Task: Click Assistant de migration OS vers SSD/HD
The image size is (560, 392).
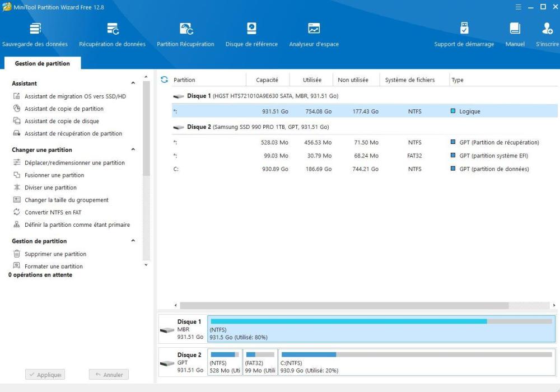Action: pyautogui.click(x=75, y=96)
